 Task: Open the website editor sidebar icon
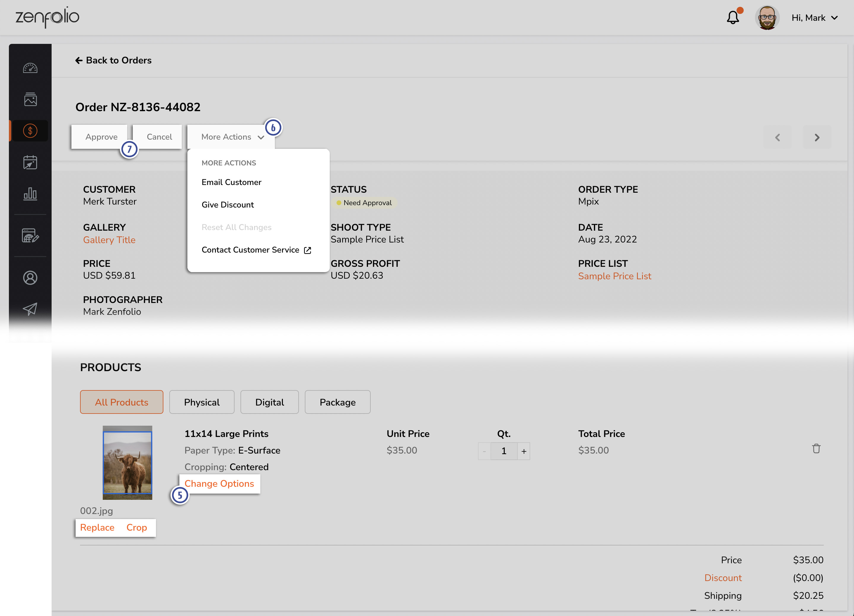click(30, 235)
